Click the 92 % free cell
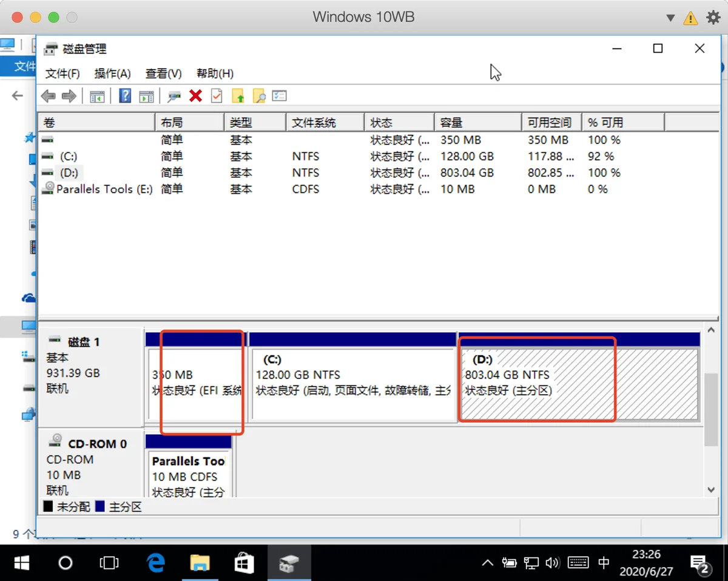 click(x=601, y=156)
